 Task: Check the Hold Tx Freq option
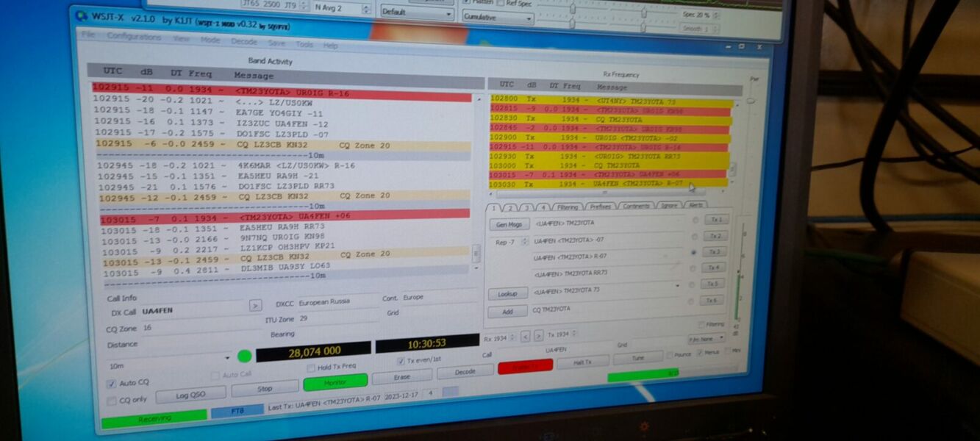311,367
